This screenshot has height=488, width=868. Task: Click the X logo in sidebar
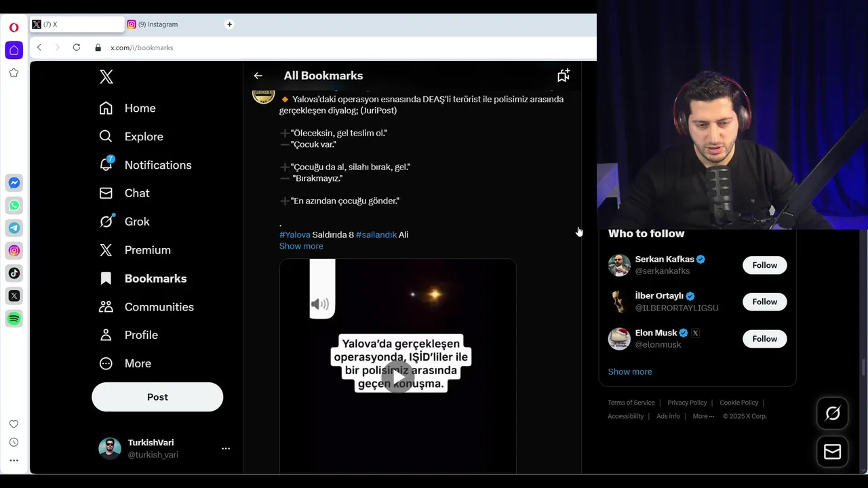tap(106, 77)
